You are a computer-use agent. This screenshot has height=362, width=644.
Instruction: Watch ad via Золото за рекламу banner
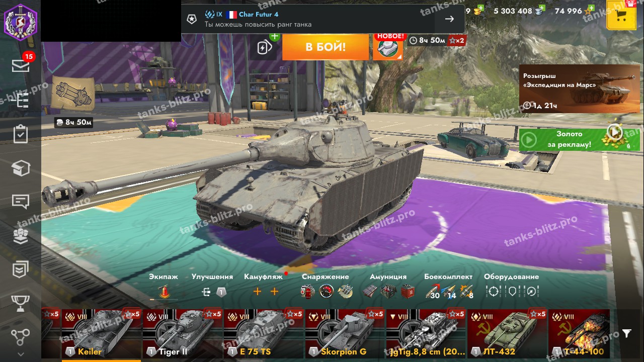pos(573,140)
